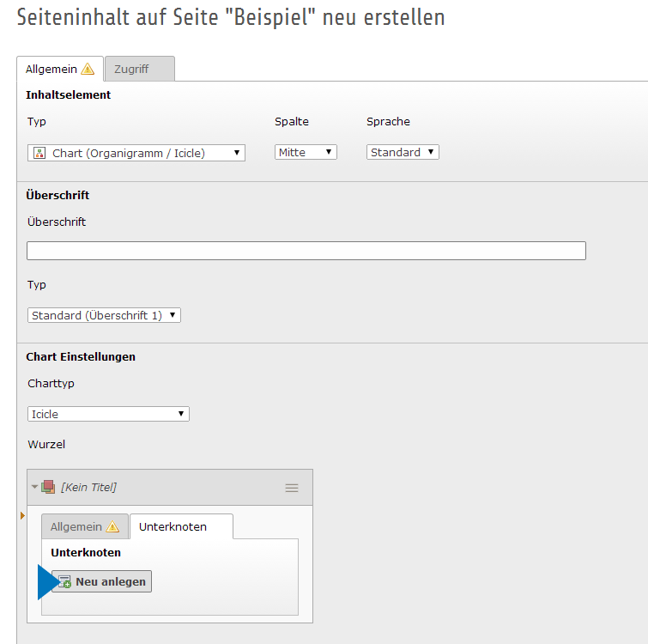This screenshot has width=648, height=644.
Task: Select the top Allgemein tab
Action: coord(51,69)
